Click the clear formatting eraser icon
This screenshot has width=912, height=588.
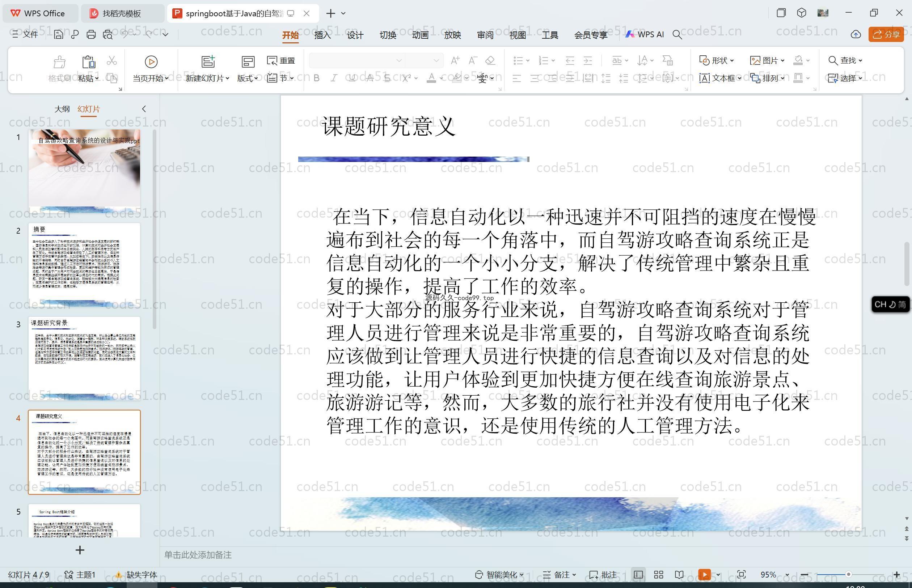tap(490, 60)
